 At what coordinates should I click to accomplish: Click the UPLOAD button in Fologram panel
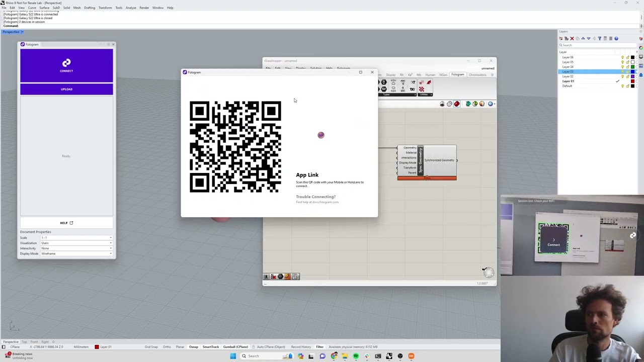click(66, 89)
